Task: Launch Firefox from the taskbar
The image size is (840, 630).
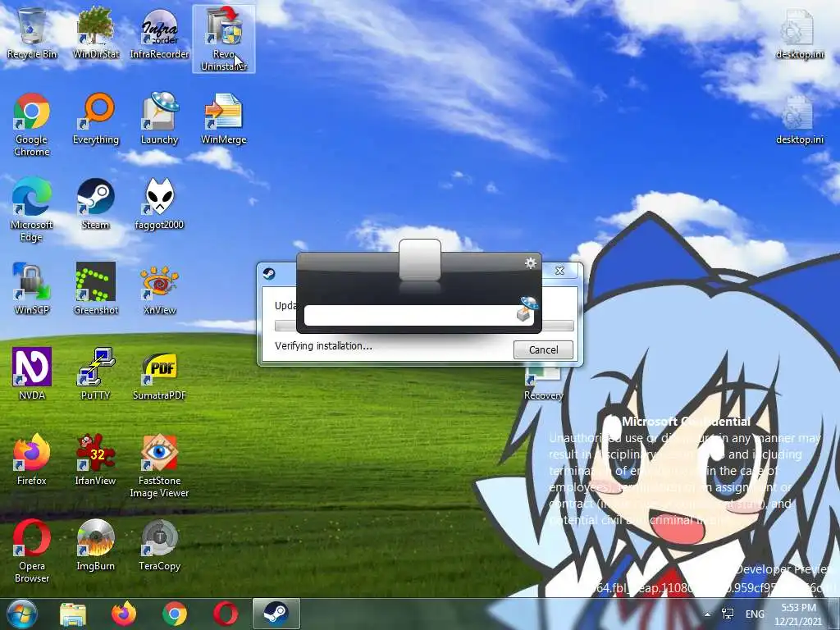Action: point(124,614)
